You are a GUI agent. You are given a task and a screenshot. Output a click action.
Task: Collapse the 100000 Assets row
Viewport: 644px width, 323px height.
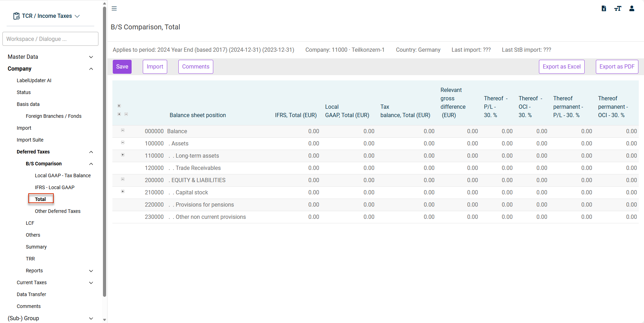pyautogui.click(x=123, y=143)
